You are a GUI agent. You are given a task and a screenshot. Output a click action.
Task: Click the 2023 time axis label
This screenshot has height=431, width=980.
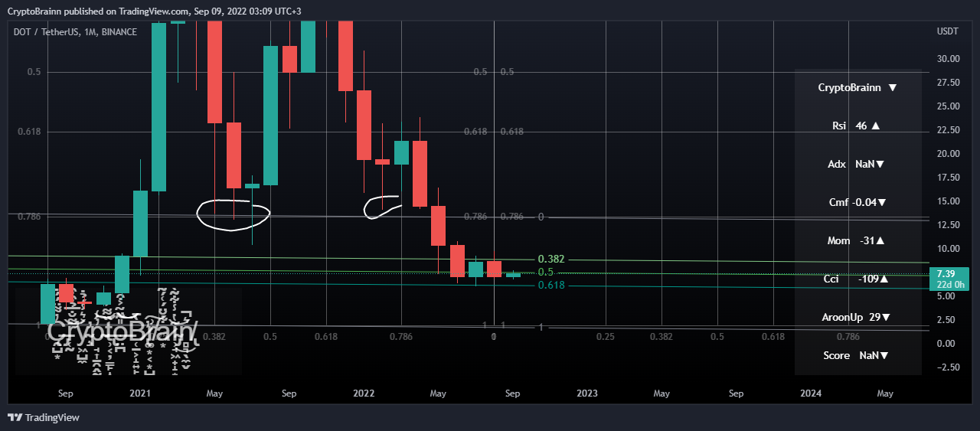pyautogui.click(x=587, y=393)
